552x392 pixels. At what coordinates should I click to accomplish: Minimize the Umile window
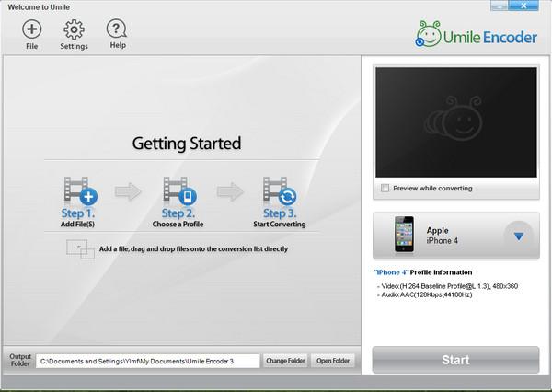pos(500,6)
